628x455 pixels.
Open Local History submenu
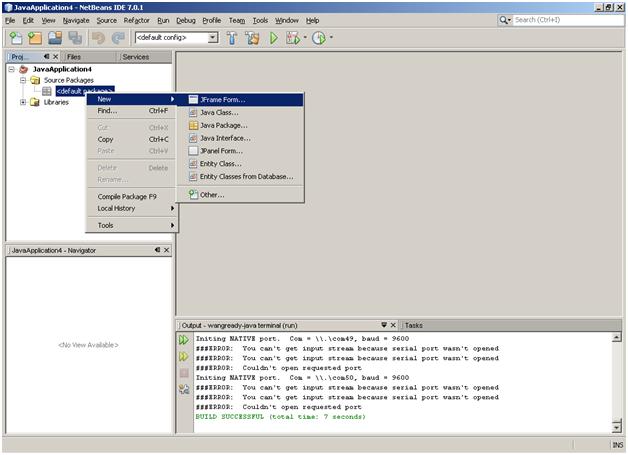click(132, 208)
